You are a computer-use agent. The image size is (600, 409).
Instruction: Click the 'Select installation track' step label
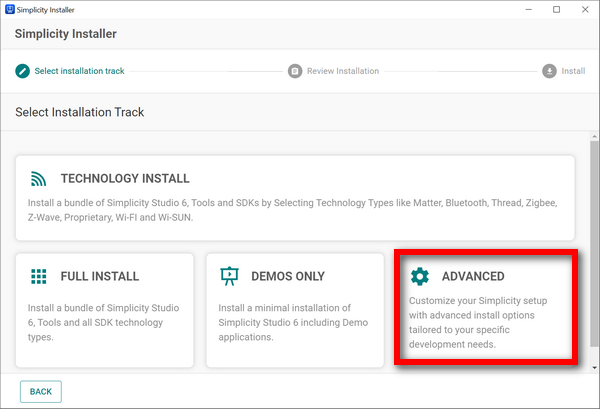pyautogui.click(x=80, y=71)
